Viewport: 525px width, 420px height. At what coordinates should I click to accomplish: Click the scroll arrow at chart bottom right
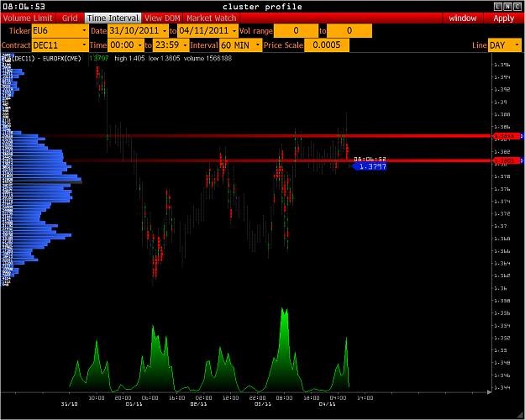tap(489, 391)
